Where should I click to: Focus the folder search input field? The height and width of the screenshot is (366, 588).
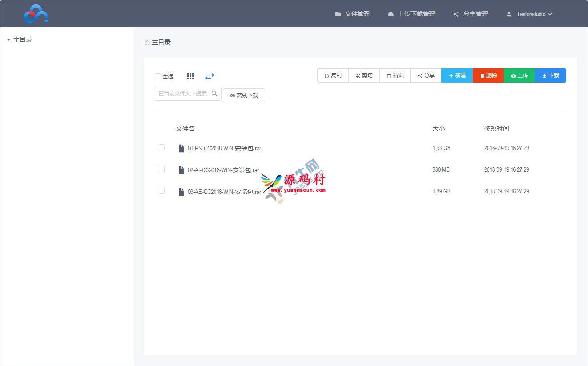pos(183,94)
